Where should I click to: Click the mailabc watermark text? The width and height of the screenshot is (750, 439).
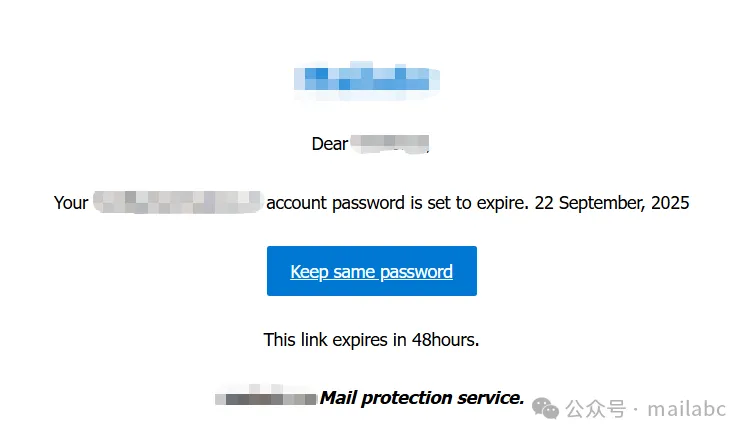pyautogui.click(x=689, y=408)
